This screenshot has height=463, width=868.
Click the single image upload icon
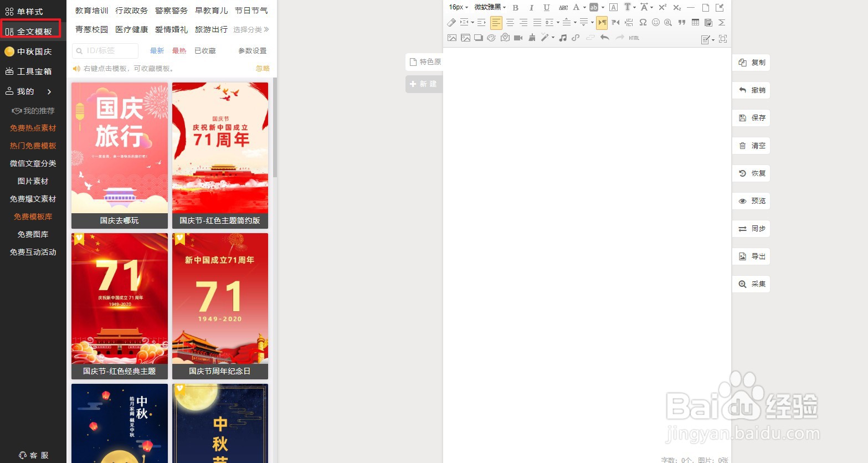coord(452,38)
